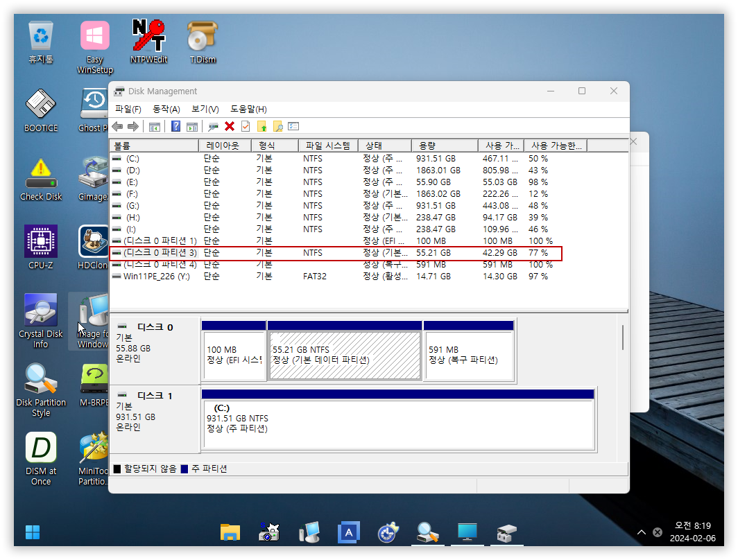
Task: Sort by the 파일 시스템 column header
Action: click(328, 146)
